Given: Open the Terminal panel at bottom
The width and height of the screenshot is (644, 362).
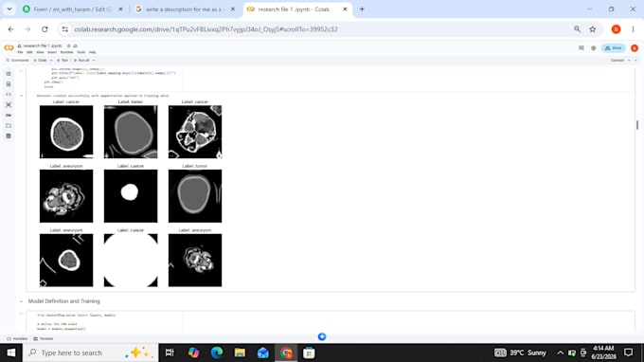Looking at the screenshot, I should pyautogui.click(x=44, y=339).
